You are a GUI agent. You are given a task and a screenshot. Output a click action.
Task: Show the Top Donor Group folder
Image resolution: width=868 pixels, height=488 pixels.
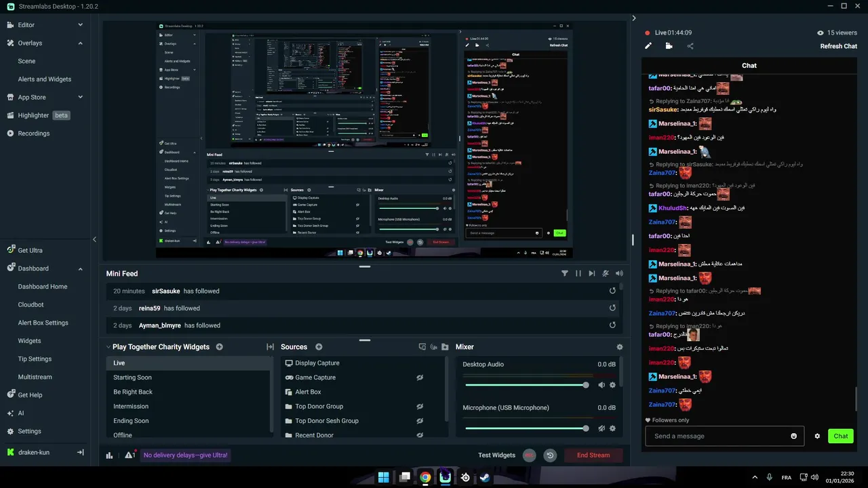tap(420, 407)
